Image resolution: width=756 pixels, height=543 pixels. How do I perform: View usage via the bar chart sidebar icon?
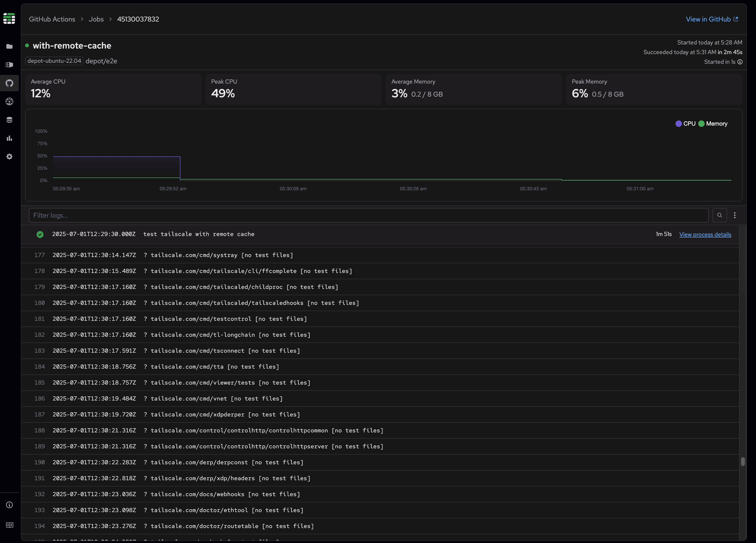9,138
